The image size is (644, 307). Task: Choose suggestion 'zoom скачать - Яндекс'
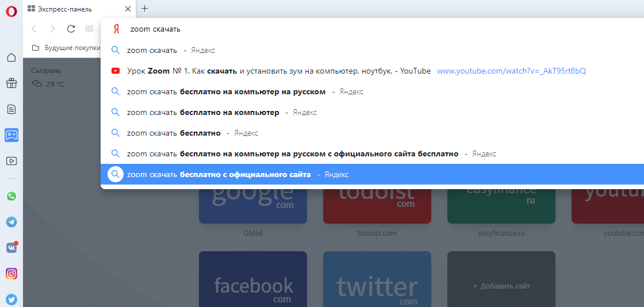point(372,50)
